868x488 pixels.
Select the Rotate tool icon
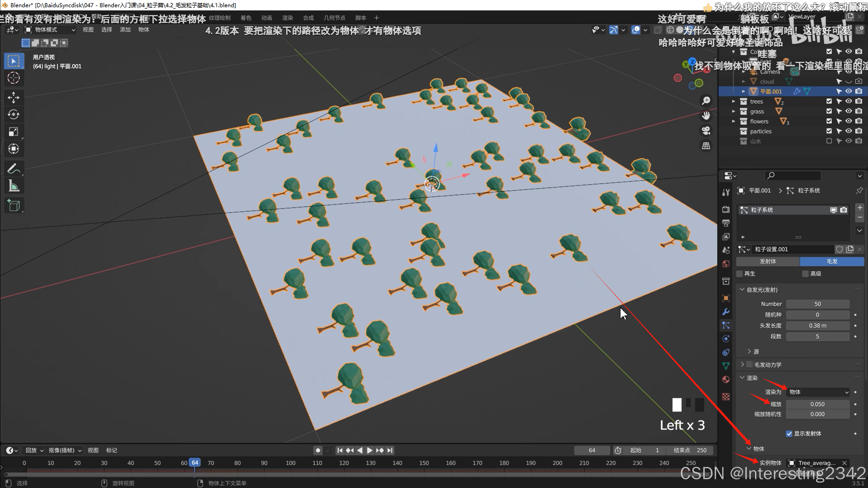pyautogui.click(x=14, y=115)
